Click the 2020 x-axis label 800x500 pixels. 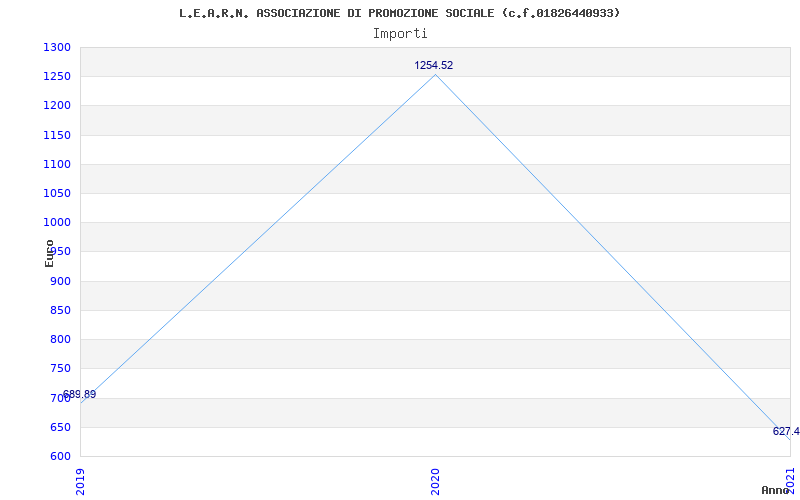(x=435, y=481)
